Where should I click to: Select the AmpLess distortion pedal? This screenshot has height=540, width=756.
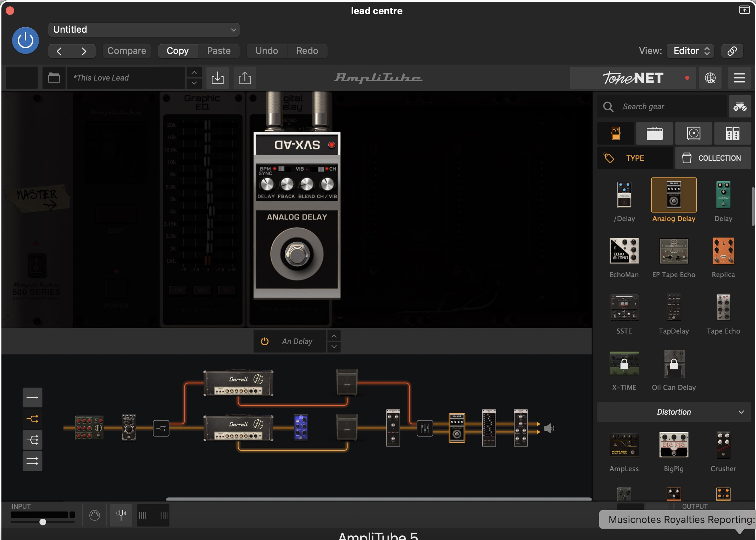(624, 445)
